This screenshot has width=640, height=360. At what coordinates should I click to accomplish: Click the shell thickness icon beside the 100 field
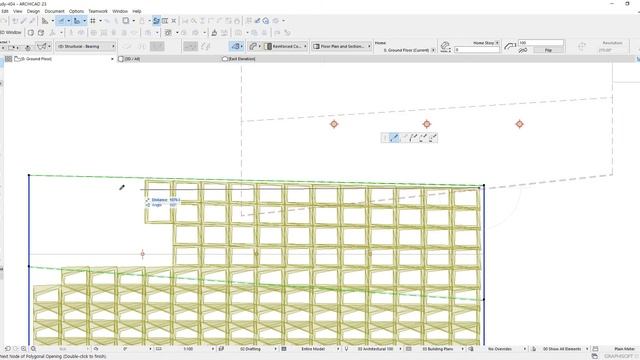tap(510, 46)
